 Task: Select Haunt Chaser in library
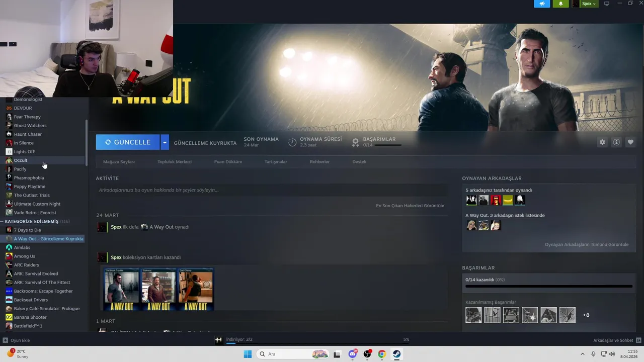[28, 134]
